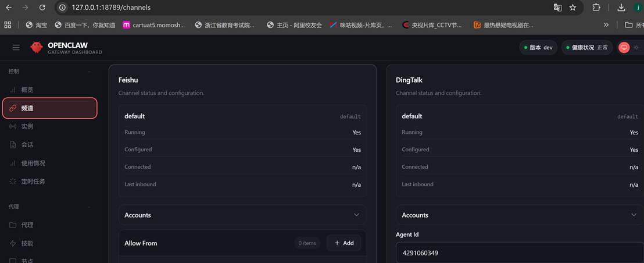Viewport: 644px width, 263px height.
Task: Switch to light theme sun icon
Action: [636, 47]
